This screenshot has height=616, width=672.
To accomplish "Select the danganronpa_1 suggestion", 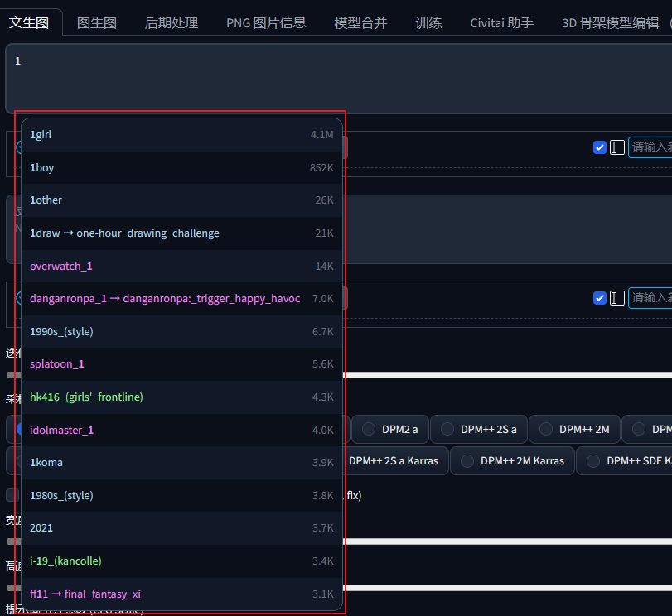I will coord(181,299).
